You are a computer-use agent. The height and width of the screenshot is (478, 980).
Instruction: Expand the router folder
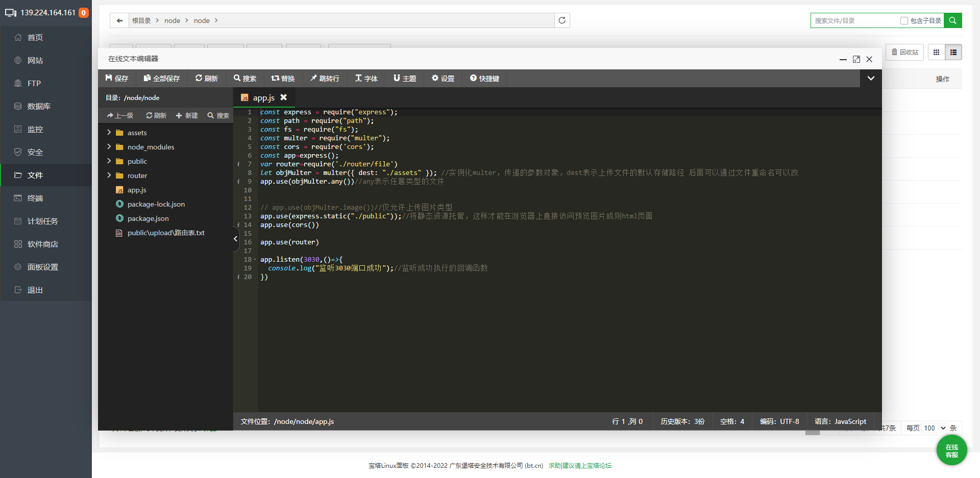[x=109, y=175]
